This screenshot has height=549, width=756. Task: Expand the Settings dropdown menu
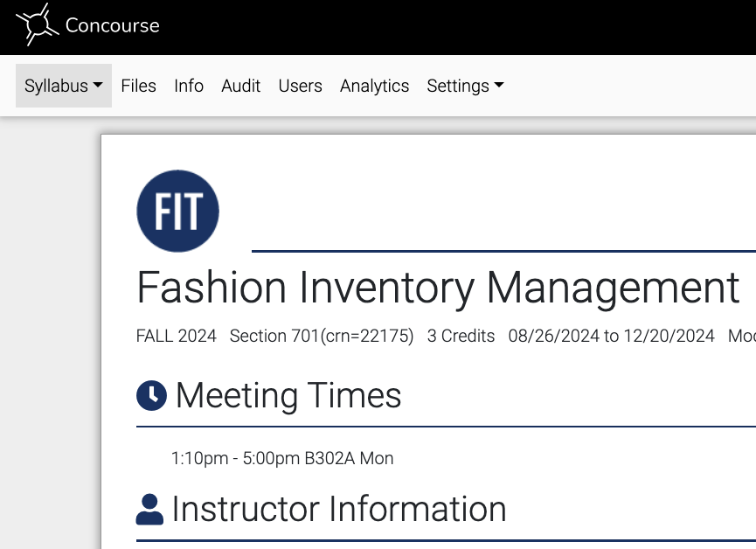point(465,86)
